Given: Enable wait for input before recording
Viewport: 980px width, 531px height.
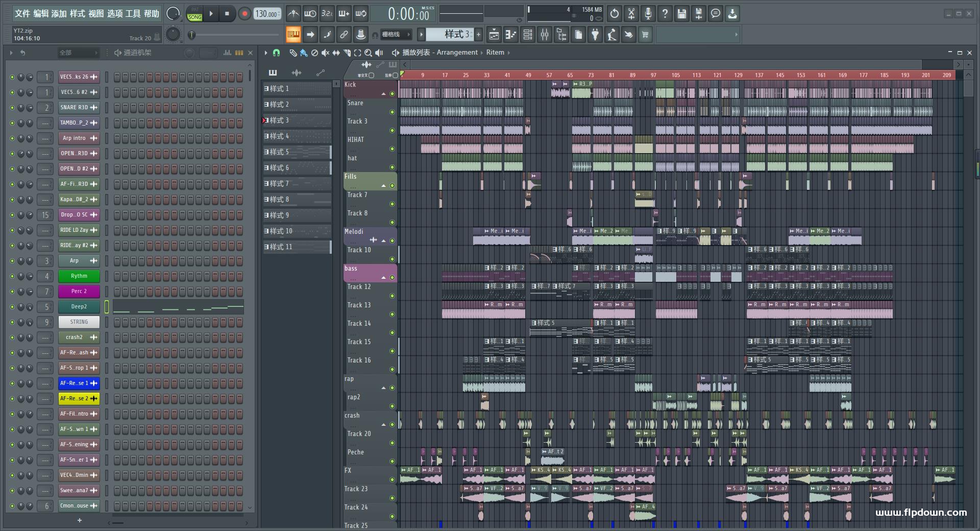Looking at the screenshot, I should pyautogui.click(x=310, y=14).
